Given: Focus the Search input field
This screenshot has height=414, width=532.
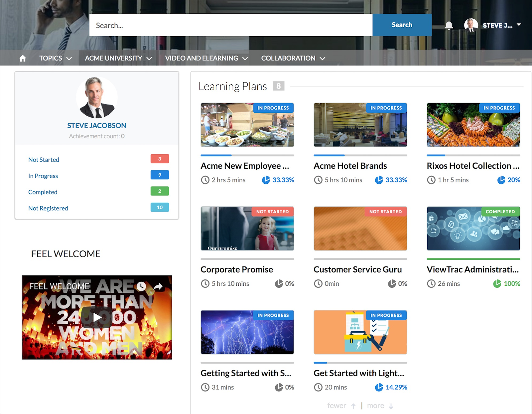Looking at the screenshot, I should pyautogui.click(x=231, y=25).
